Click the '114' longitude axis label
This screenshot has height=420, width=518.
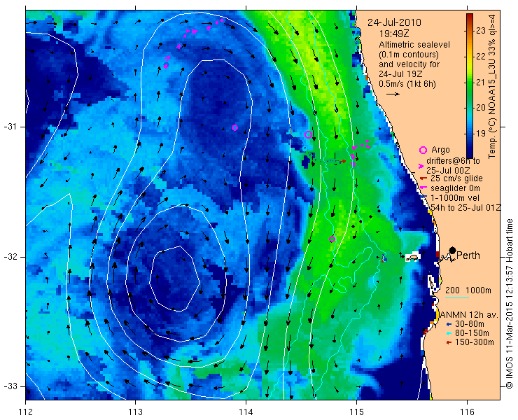246,412
